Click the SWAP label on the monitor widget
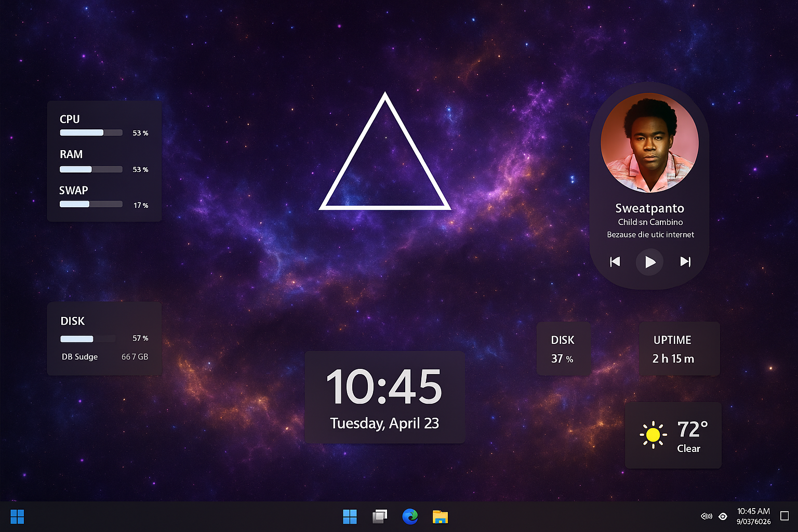 (73, 190)
